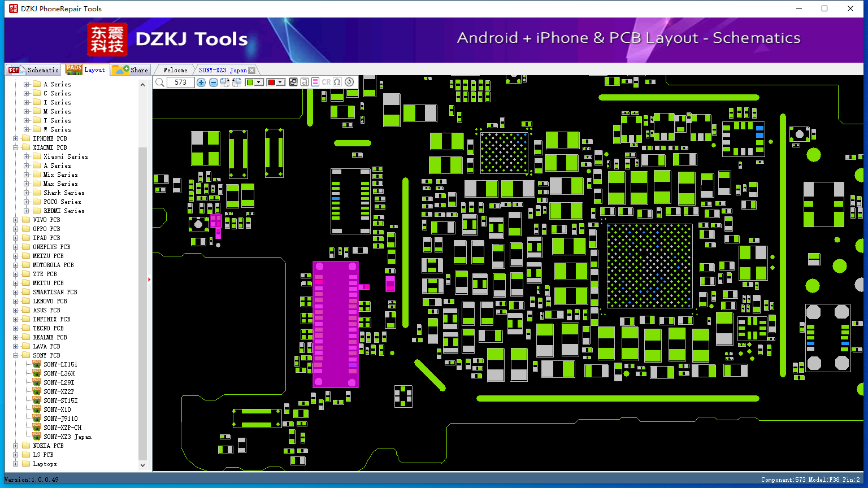Screen dimensions: 868x488
Task: Expand the Xiaomi Series node
Action: 27,156
